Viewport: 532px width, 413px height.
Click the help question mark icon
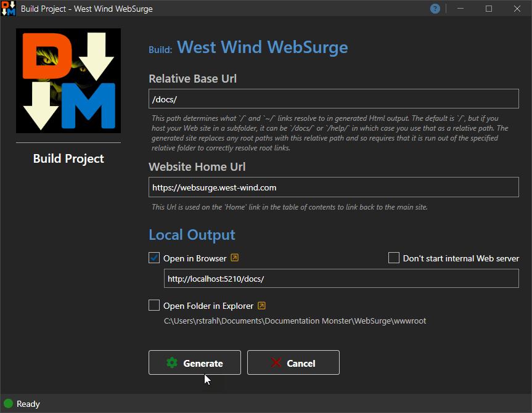435,9
